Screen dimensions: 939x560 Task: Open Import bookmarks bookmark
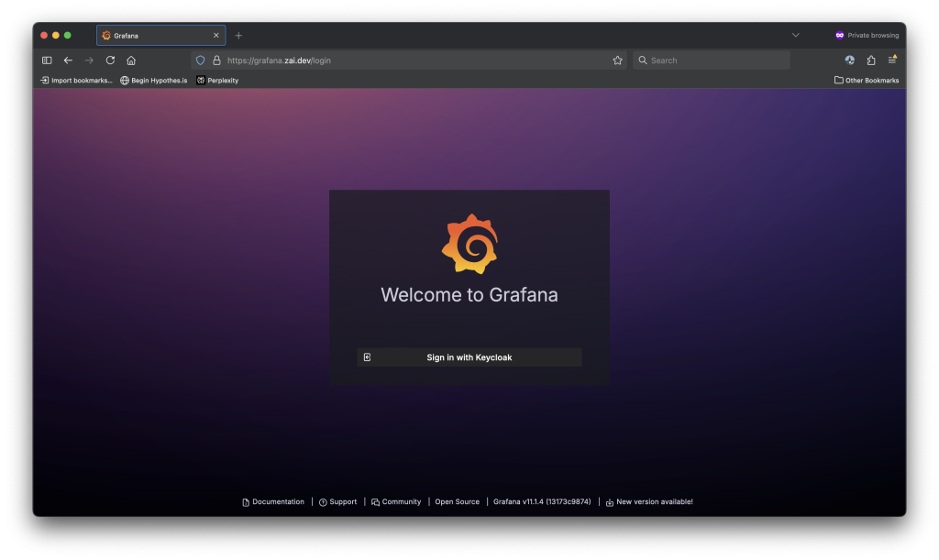[76, 80]
